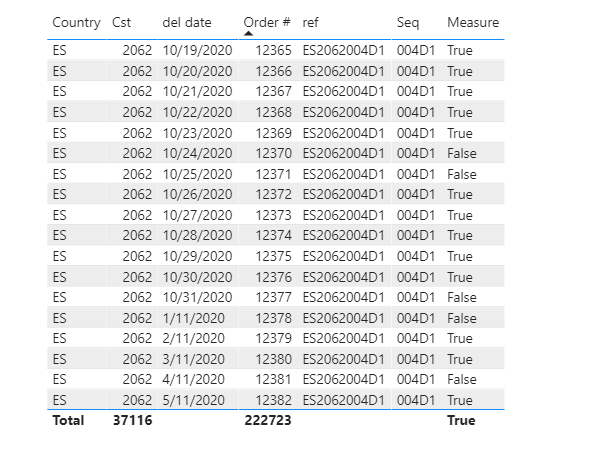This screenshot has height=460, width=605.
Task: Click the bold True in Total row
Action: [x=461, y=420]
